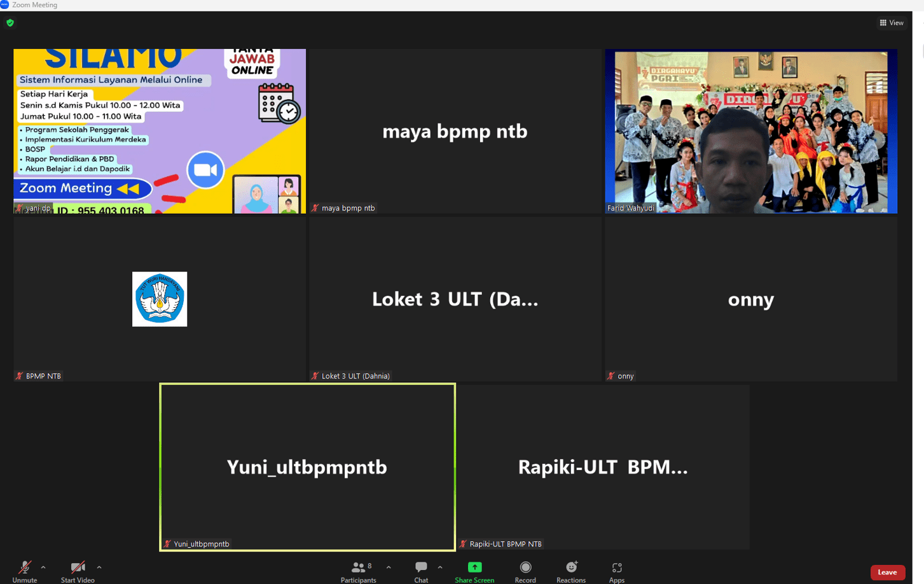Click muted mic icon beside BPMP NTB

point(20,376)
